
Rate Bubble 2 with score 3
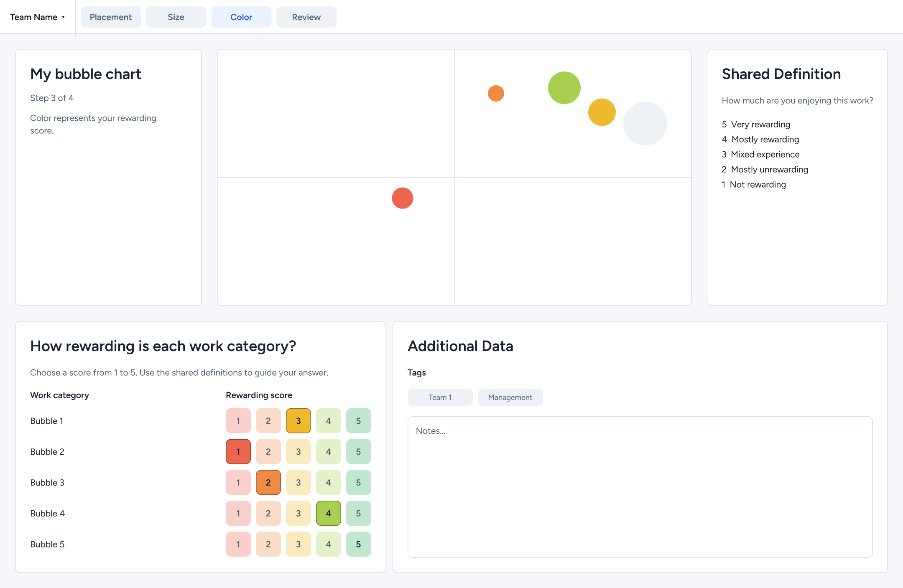coord(298,452)
